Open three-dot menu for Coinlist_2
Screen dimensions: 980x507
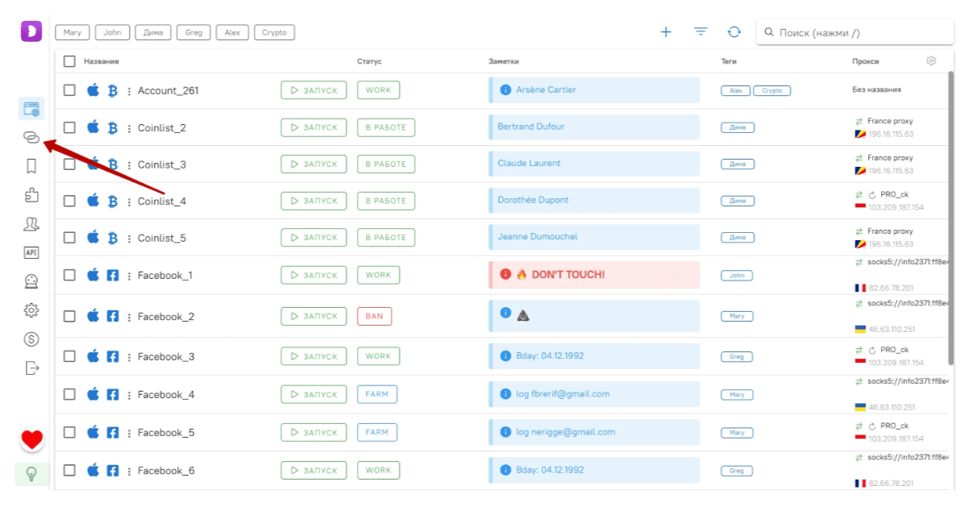129,128
